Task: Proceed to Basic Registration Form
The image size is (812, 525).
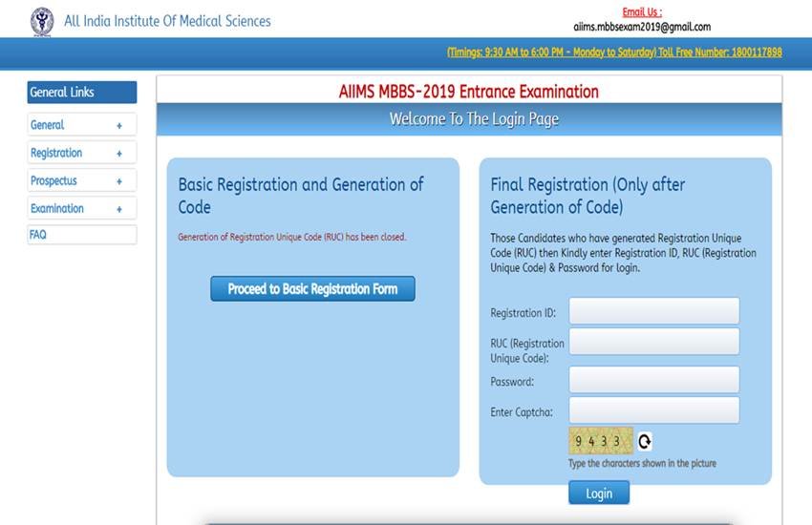Action: pyautogui.click(x=312, y=289)
